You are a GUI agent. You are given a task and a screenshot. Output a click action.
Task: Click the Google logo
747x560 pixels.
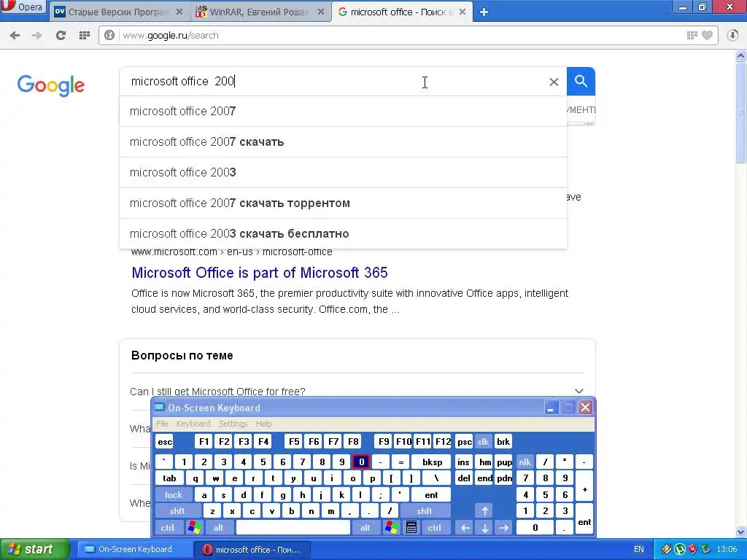51,85
